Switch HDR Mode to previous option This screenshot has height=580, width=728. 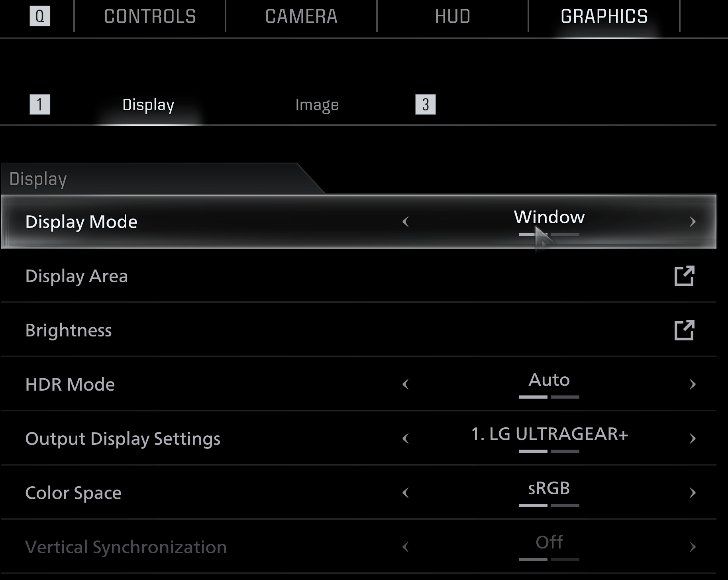coord(406,384)
